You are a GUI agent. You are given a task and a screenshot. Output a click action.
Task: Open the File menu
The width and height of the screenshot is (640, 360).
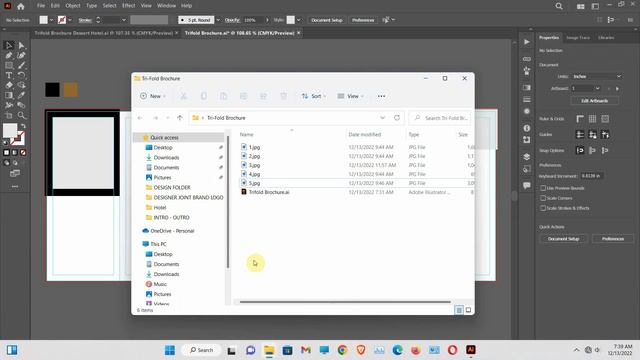pos(41,6)
